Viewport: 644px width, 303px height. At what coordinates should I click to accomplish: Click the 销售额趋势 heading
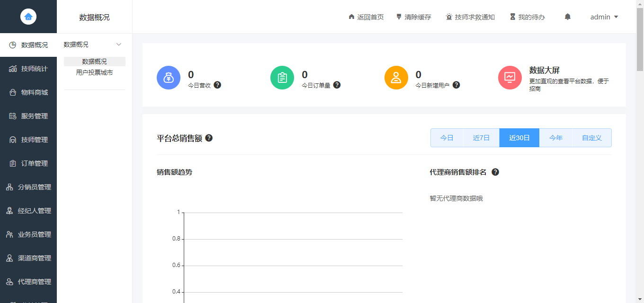(x=174, y=172)
